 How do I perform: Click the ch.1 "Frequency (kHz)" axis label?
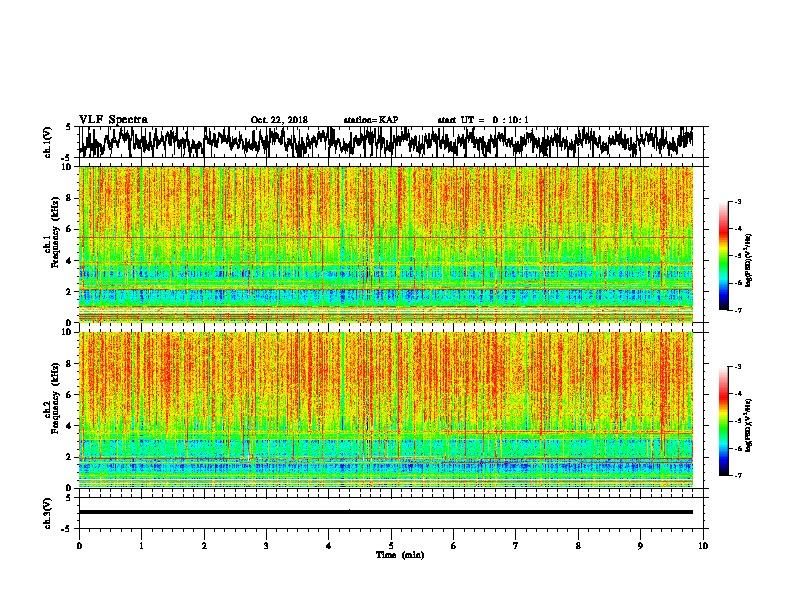[55, 233]
